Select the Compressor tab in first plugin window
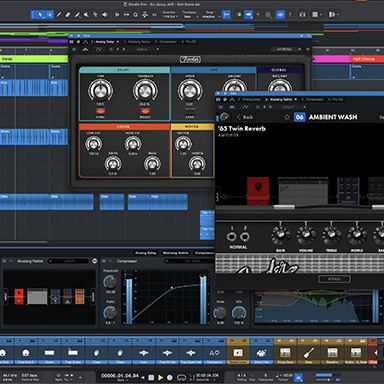384x384 pixels. coord(166,42)
